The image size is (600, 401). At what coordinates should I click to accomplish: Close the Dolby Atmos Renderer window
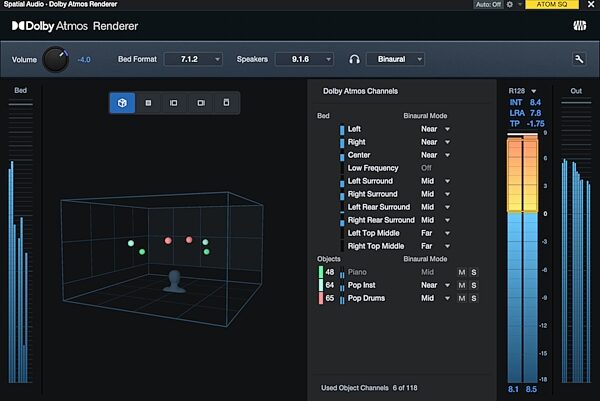[x=591, y=5]
